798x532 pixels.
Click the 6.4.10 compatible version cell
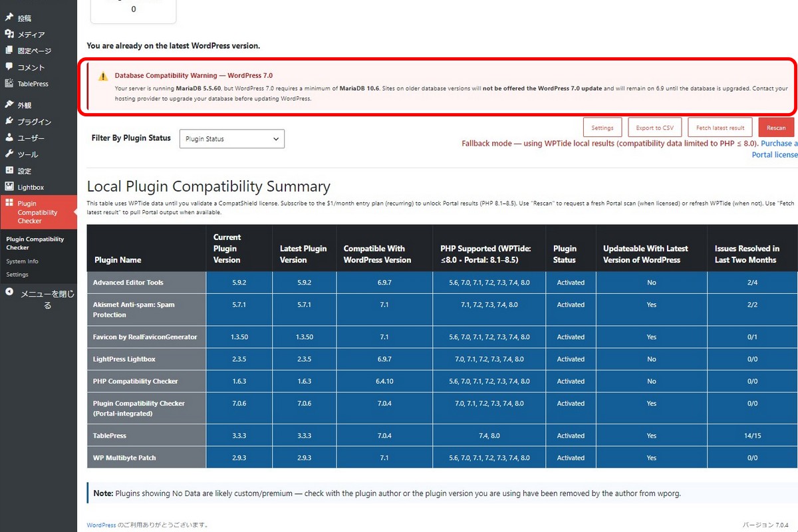(384, 381)
